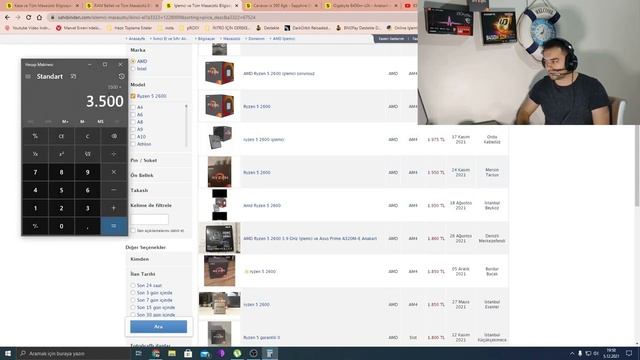Click the calculator reciprocal 1/x key
Viewport: 640px width, 360px height.
tap(35, 154)
